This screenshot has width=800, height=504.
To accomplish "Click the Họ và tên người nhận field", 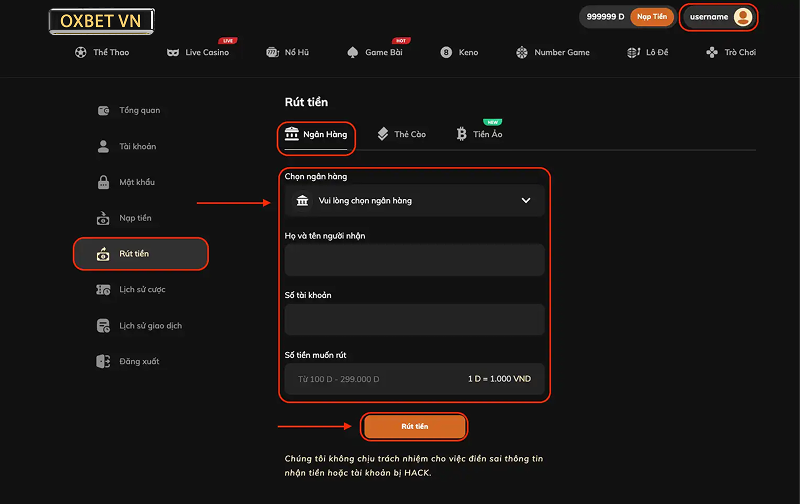I will coord(414,260).
